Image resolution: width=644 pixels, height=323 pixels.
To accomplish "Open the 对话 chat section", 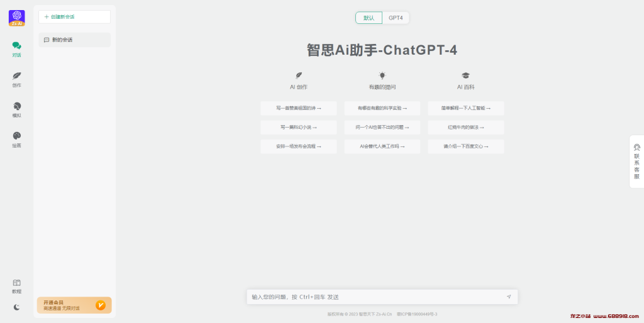I will 16,49.
